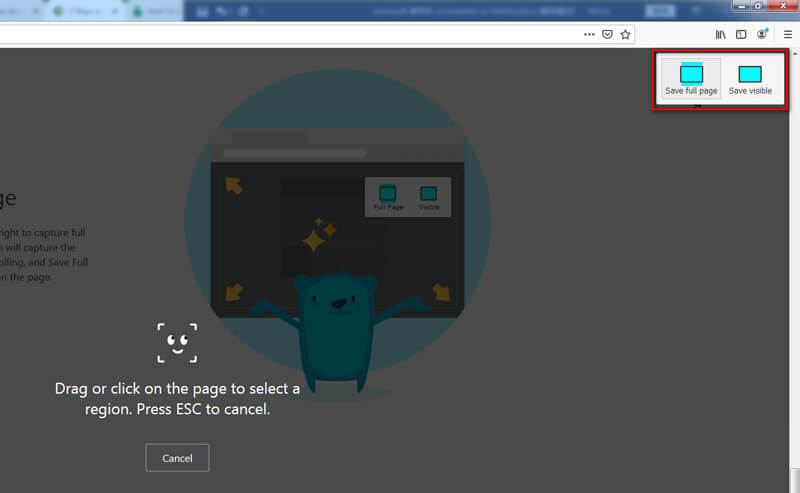Viewport: 800px width, 493px height.
Task: Click the vertical scrollbar's up arrow
Action: click(794, 53)
